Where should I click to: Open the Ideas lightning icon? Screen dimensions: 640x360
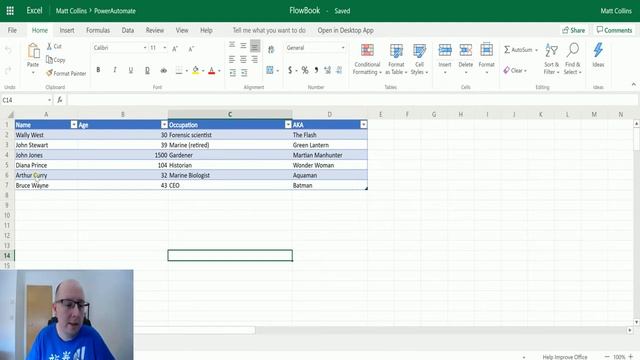[598, 50]
